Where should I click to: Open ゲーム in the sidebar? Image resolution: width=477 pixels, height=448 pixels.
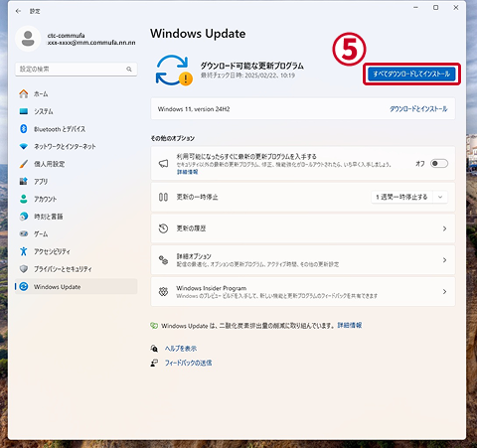coord(76,234)
